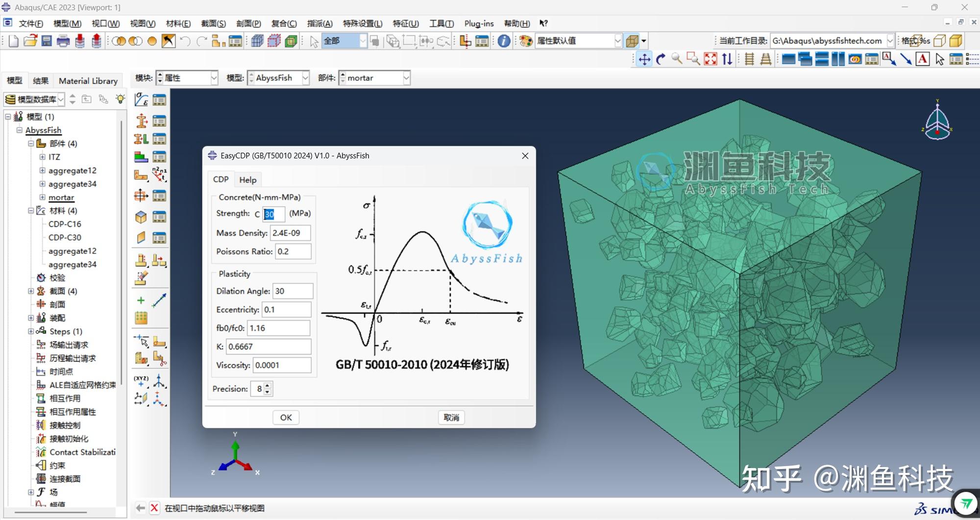This screenshot has width=980, height=520.
Task: Click the Box Zoom view tool
Action: [693, 59]
